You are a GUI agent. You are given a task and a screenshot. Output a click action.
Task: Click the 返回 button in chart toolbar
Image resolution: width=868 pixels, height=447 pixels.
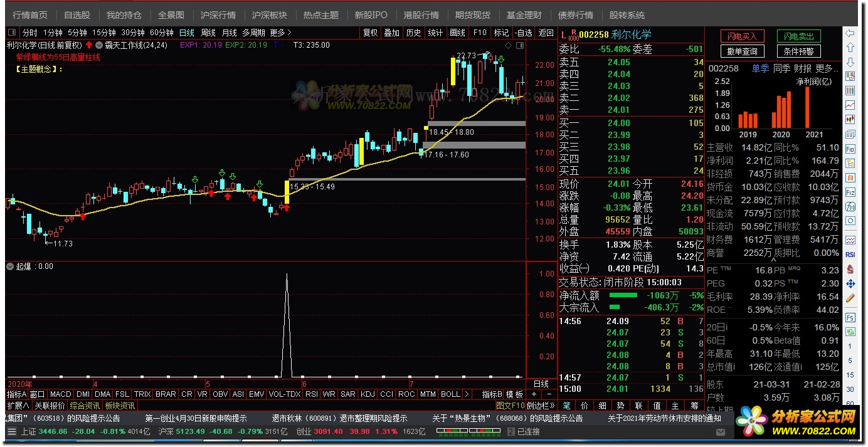546,33
